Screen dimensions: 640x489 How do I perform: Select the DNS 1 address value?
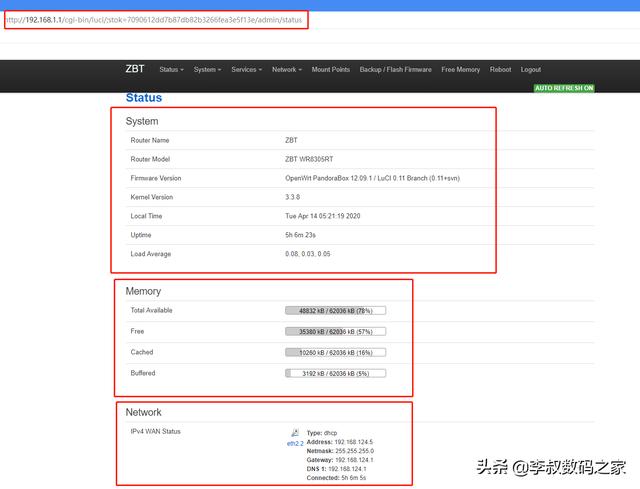[347, 469]
